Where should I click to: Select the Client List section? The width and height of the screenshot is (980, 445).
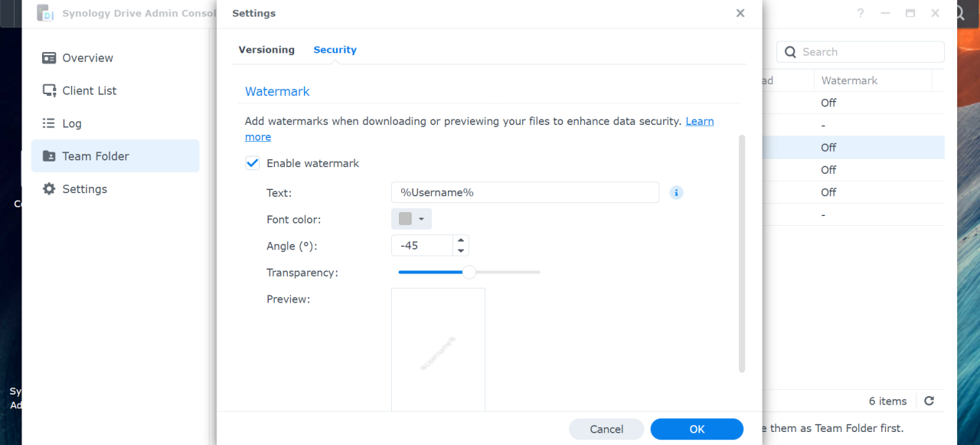[90, 90]
